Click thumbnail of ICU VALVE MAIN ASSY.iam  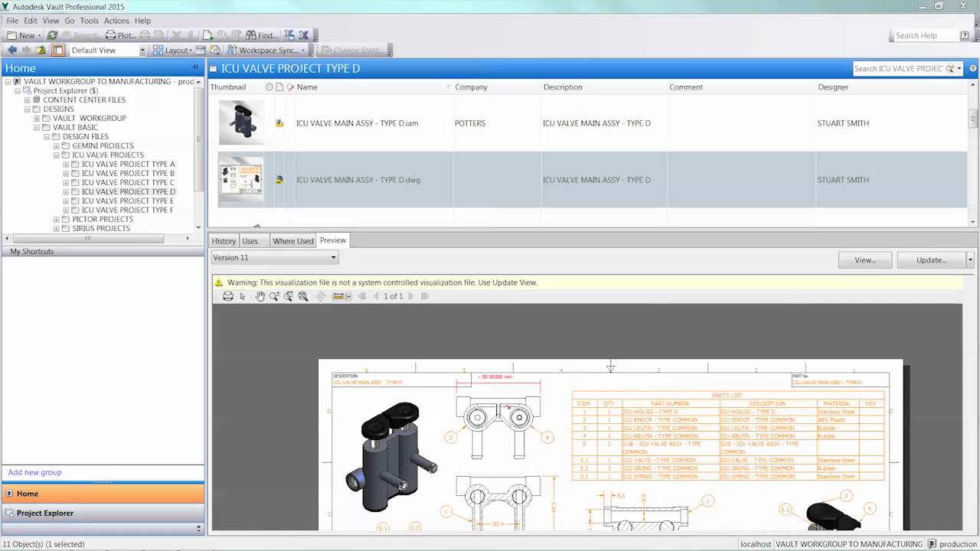coord(241,122)
